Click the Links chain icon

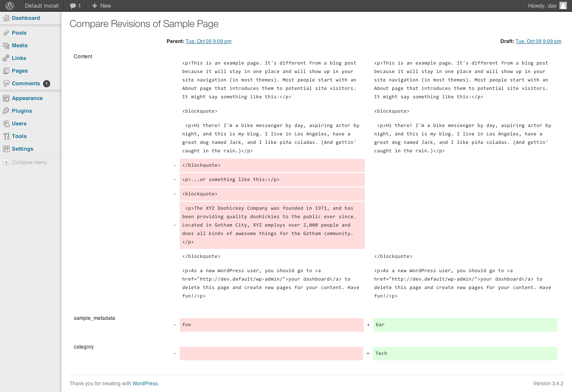6,58
